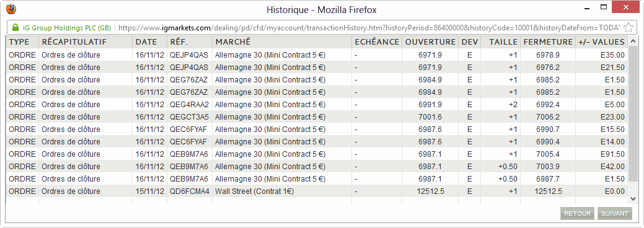
Task: Select the row with reference QEGCT3A5
Action: (317, 116)
